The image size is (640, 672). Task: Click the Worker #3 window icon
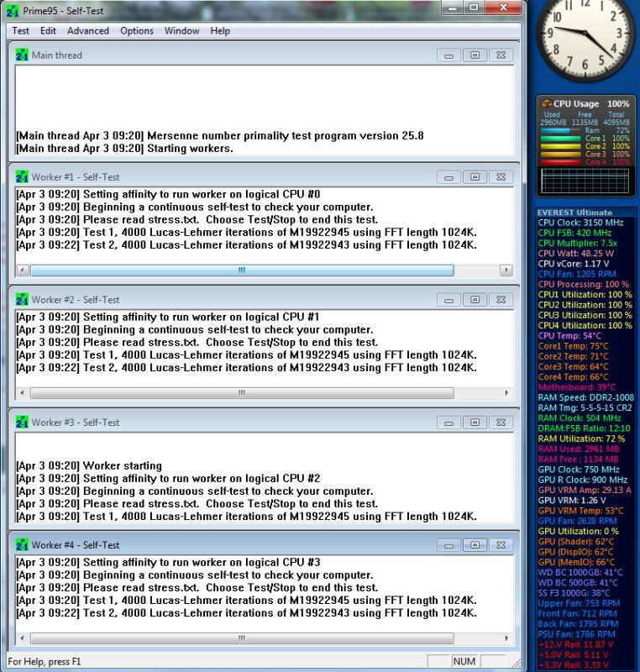[23, 423]
